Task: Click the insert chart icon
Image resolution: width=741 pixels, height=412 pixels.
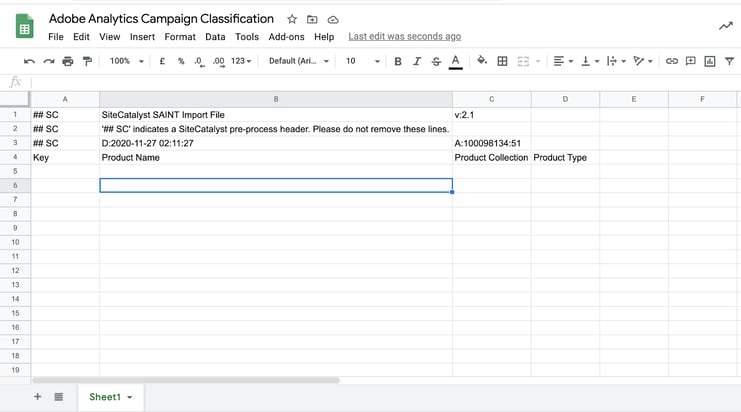Action: [x=710, y=61]
